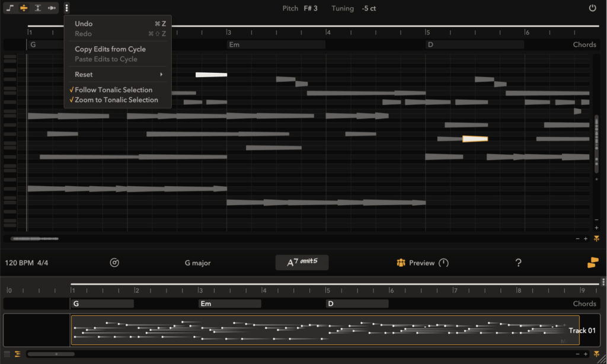
Task: Click the circular tuner icon beside G major
Action: click(114, 263)
